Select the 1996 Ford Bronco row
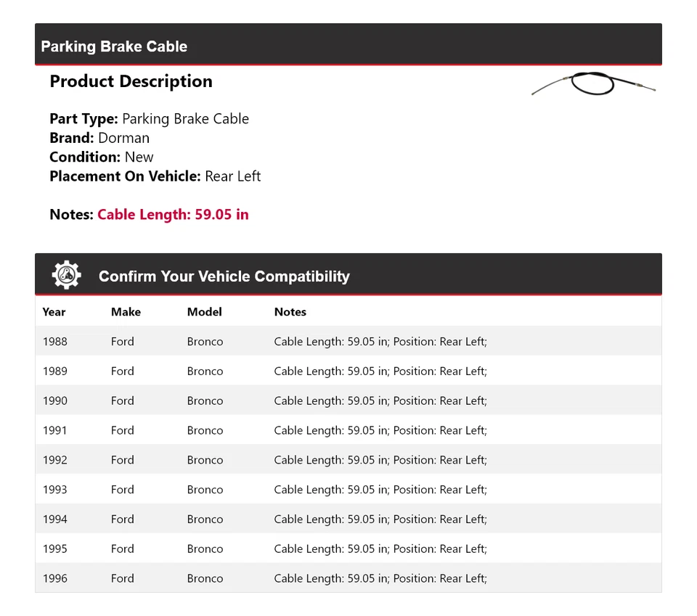 [x=348, y=578]
